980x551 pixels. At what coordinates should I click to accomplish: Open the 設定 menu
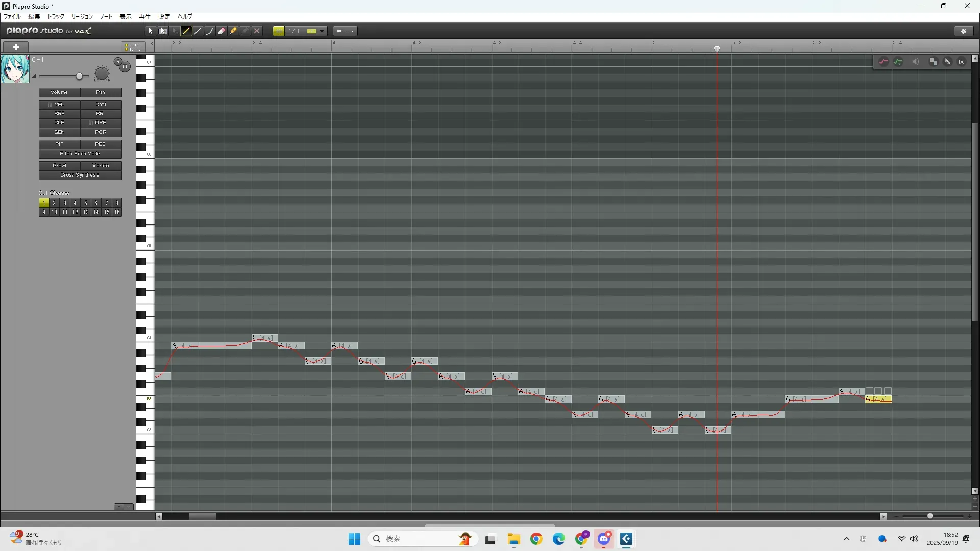click(164, 17)
